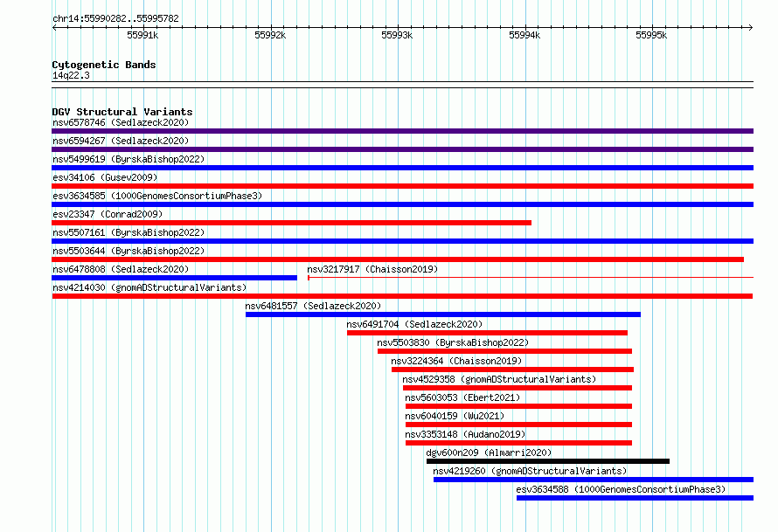Screen dimensions: 778x532
Task: Open nsv5503644 (ByrskaBishop2022) label
Action: pyautogui.click(x=129, y=251)
